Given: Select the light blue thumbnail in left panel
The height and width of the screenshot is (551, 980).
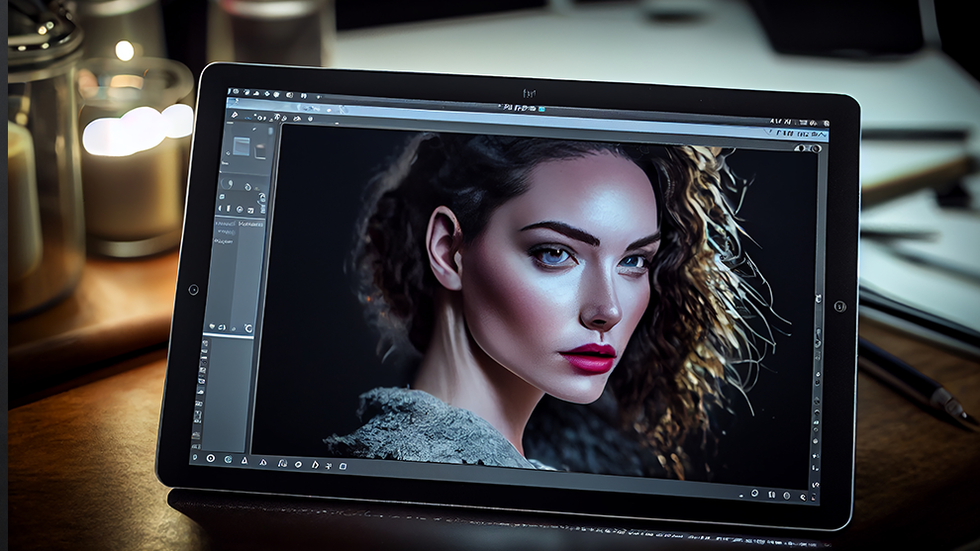Looking at the screenshot, I should coord(242,146).
